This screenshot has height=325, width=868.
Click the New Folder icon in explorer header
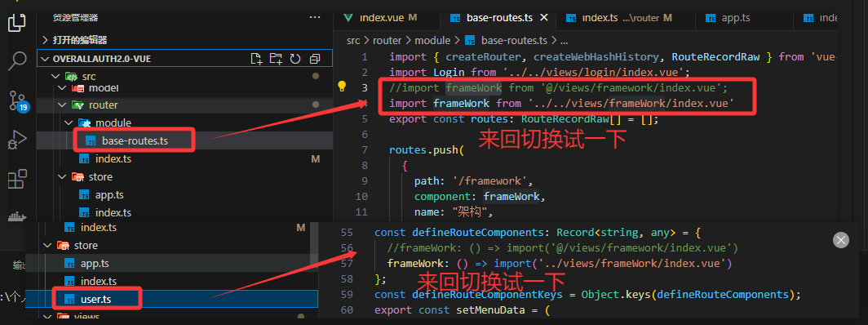click(x=276, y=59)
